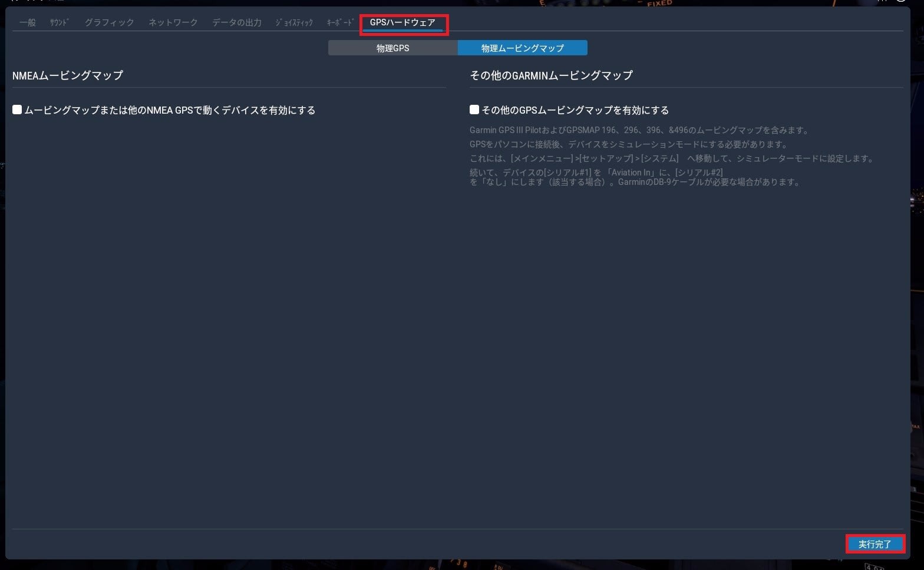Switch to the サウンド tab
924x570 pixels.
(60, 22)
